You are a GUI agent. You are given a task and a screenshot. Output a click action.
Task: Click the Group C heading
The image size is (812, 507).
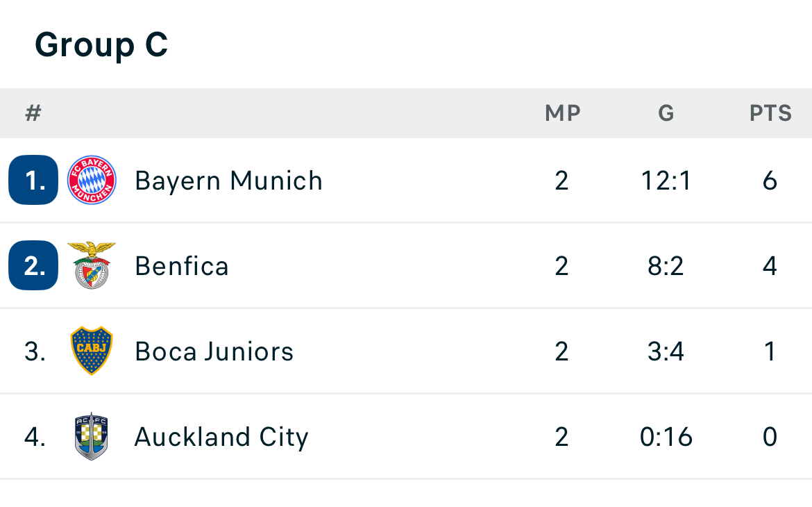(101, 45)
